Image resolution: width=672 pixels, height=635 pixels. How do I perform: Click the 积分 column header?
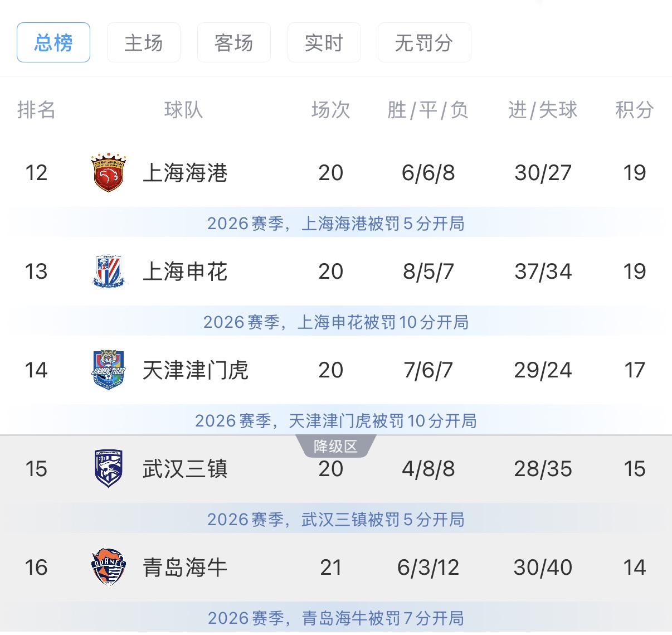634,110
